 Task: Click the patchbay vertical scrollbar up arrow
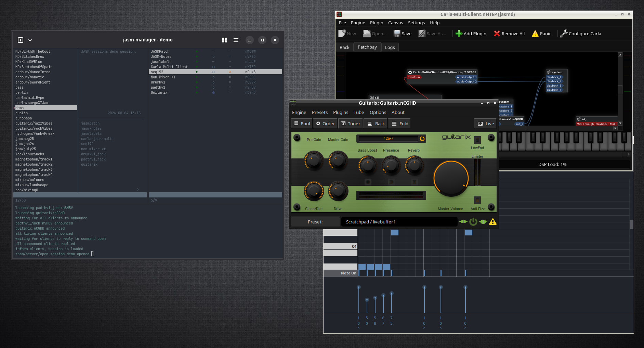[620, 55]
